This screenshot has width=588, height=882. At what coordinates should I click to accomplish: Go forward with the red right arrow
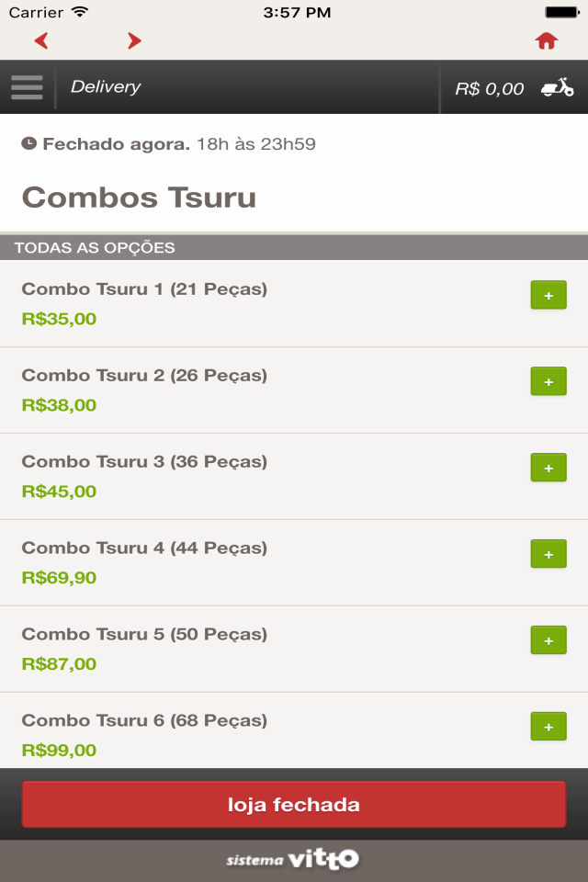coord(134,40)
